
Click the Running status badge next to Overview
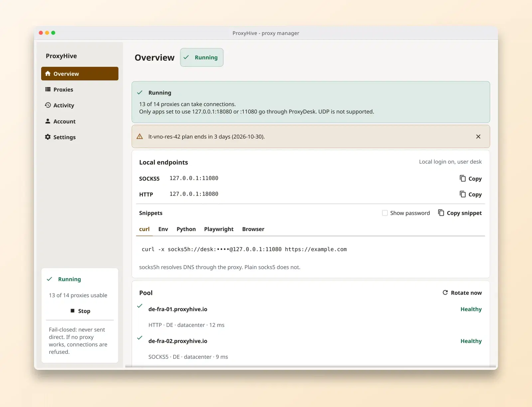(202, 57)
